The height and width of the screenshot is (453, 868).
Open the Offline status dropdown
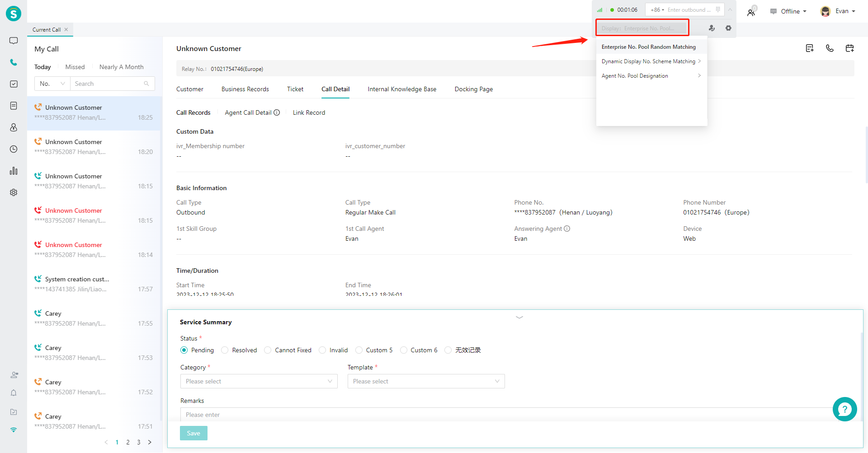click(x=789, y=11)
